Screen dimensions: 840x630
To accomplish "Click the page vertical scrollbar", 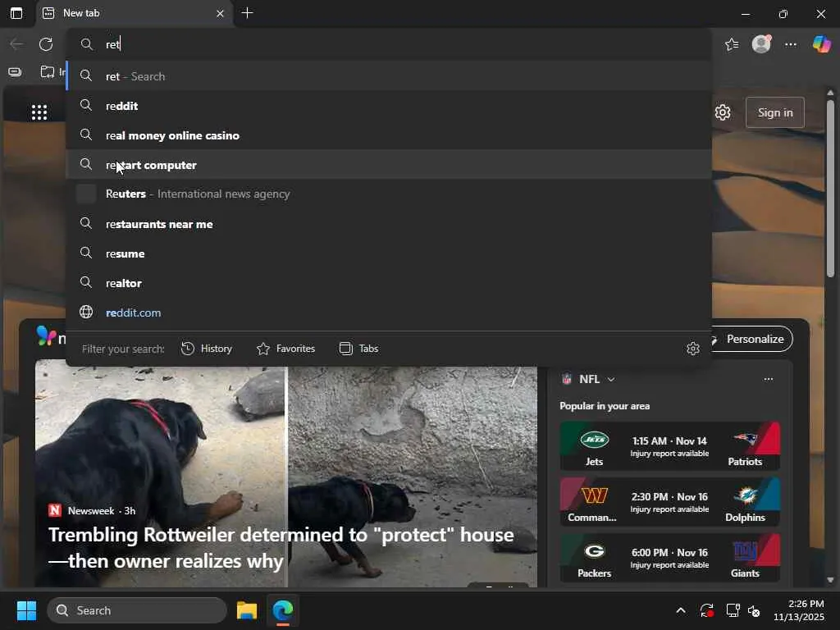I will pos(830,188).
